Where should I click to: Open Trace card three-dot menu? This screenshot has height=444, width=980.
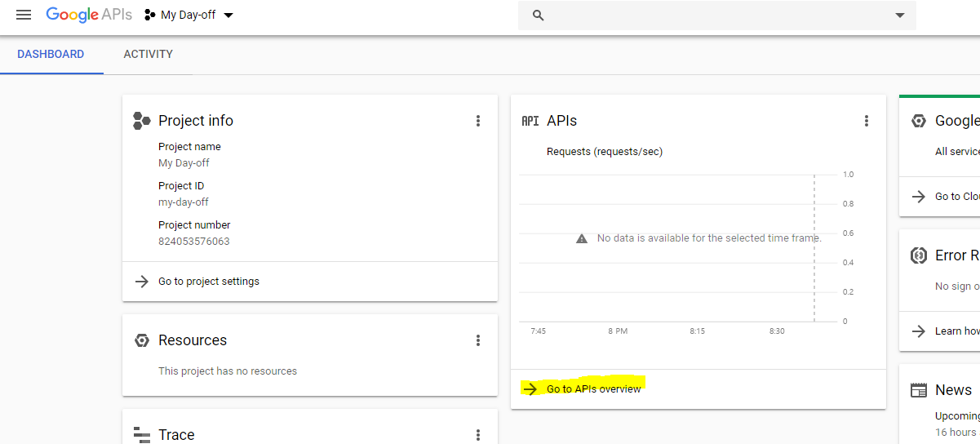click(478, 435)
